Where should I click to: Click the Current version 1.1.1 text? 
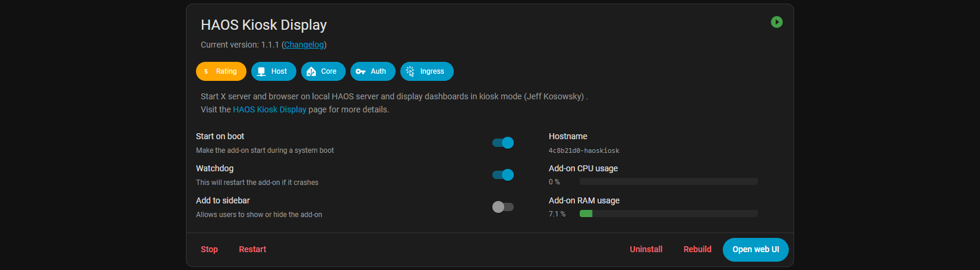[240, 45]
